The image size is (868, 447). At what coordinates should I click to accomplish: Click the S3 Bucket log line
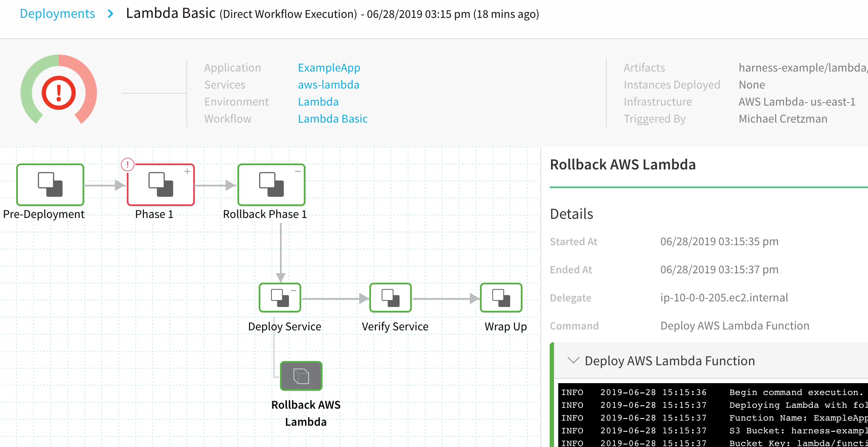[x=714, y=430]
